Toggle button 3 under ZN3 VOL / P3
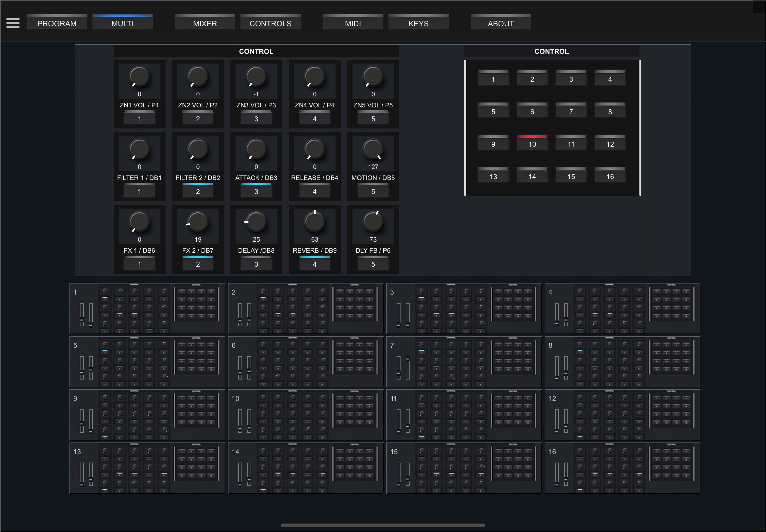Viewport: 766px width, 532px height. pyautogui.click(x=256, y=118)
